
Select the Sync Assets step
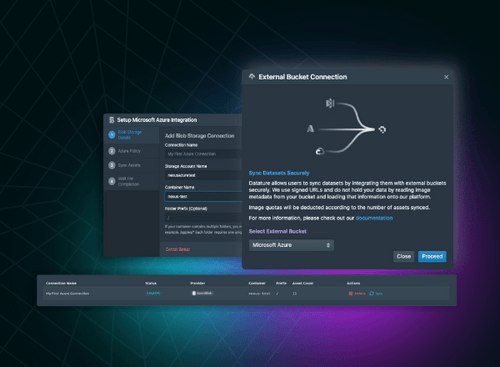[x=131, y=165]
